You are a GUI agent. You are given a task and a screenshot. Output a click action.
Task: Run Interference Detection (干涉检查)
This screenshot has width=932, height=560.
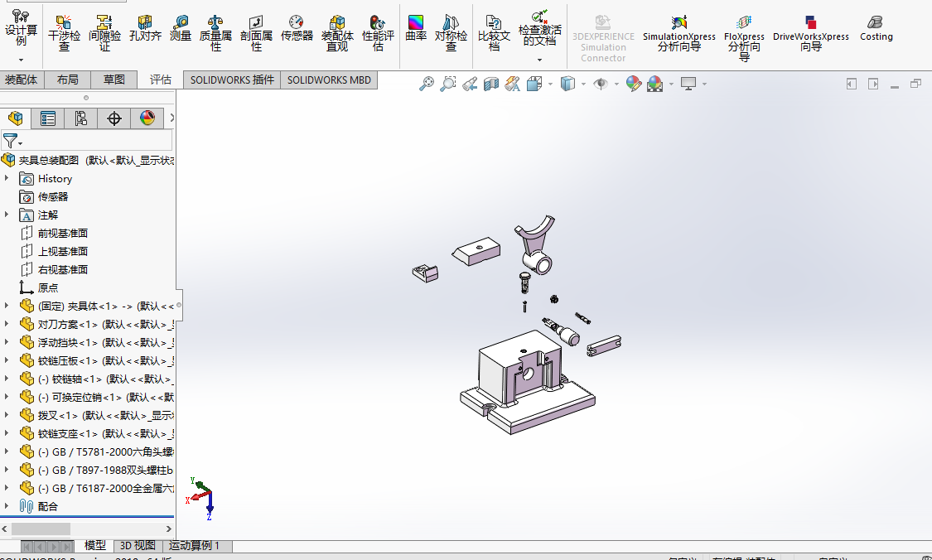[x=64, y=32]
